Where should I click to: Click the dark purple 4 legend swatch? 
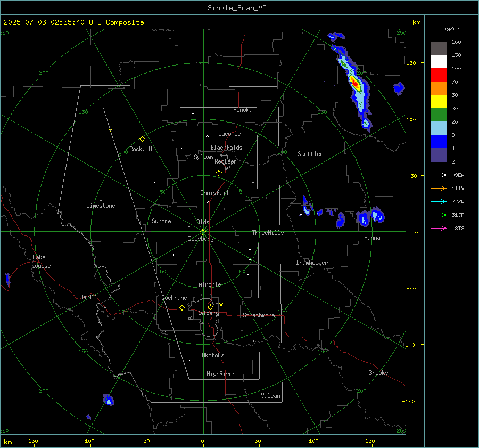[x=439, y=154]
